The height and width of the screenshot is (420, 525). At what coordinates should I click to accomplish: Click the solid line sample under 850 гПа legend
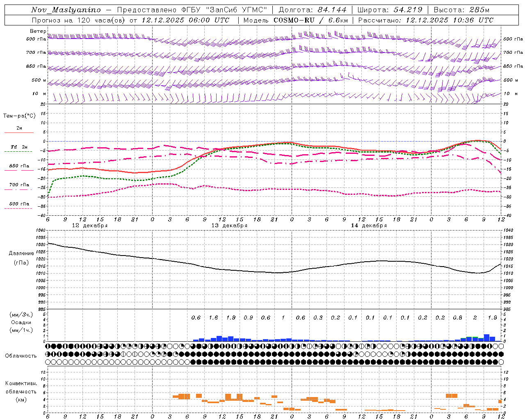tap(19, 171)
